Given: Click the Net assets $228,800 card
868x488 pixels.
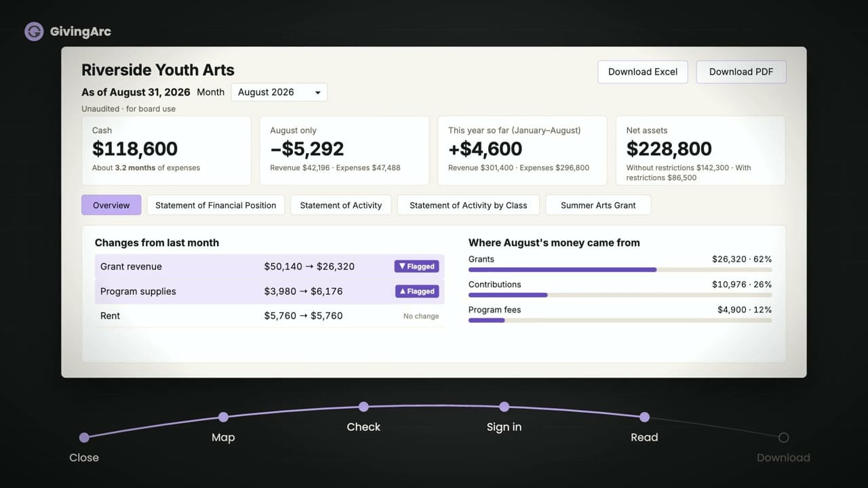Looking at the screenshot, I should click(701, 150).
